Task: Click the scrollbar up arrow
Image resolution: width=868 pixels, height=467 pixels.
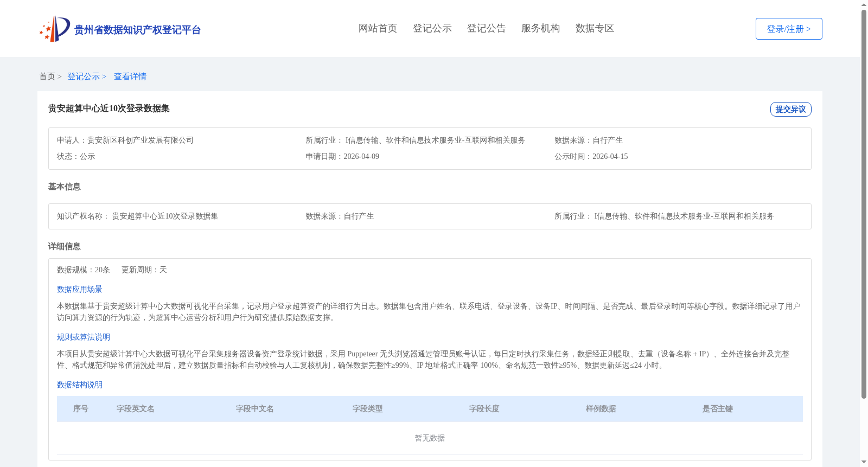Action: click(864, 4)
